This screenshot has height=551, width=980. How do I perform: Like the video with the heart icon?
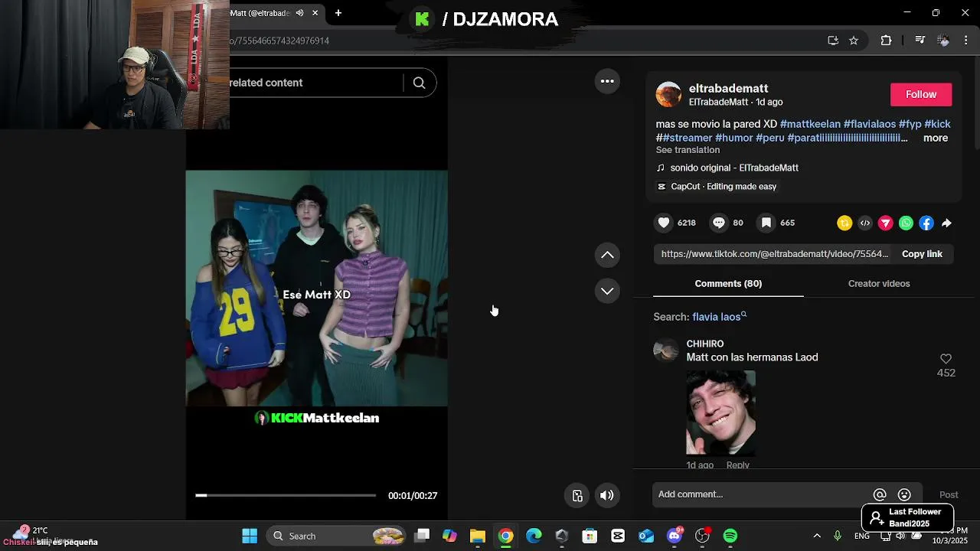pos(664,223)
